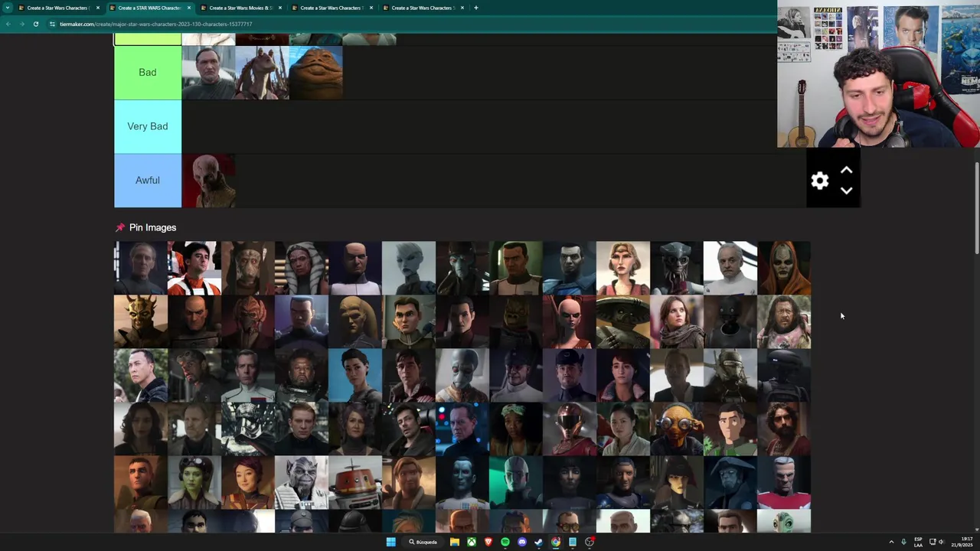This screenshot has width=980, height=551.
Task: Open Discord from taskbar
Action: pyautogui.click(x=522, y=542)
